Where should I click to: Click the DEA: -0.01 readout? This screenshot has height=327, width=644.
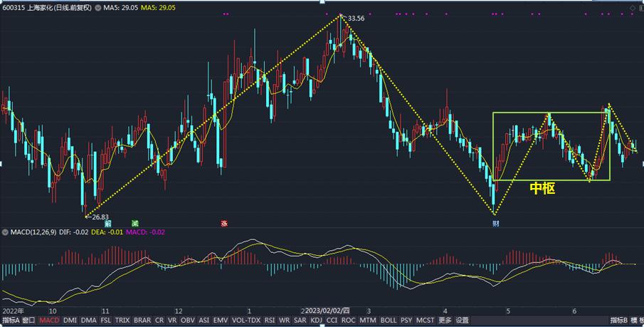click(107, 232)
